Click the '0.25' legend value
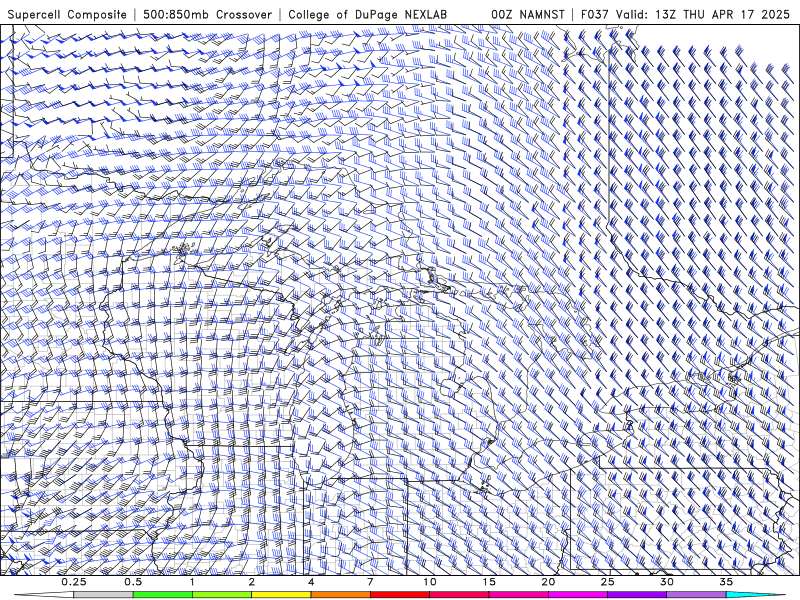Viewport: 800px width, 600px height. (x=74, y=582)
